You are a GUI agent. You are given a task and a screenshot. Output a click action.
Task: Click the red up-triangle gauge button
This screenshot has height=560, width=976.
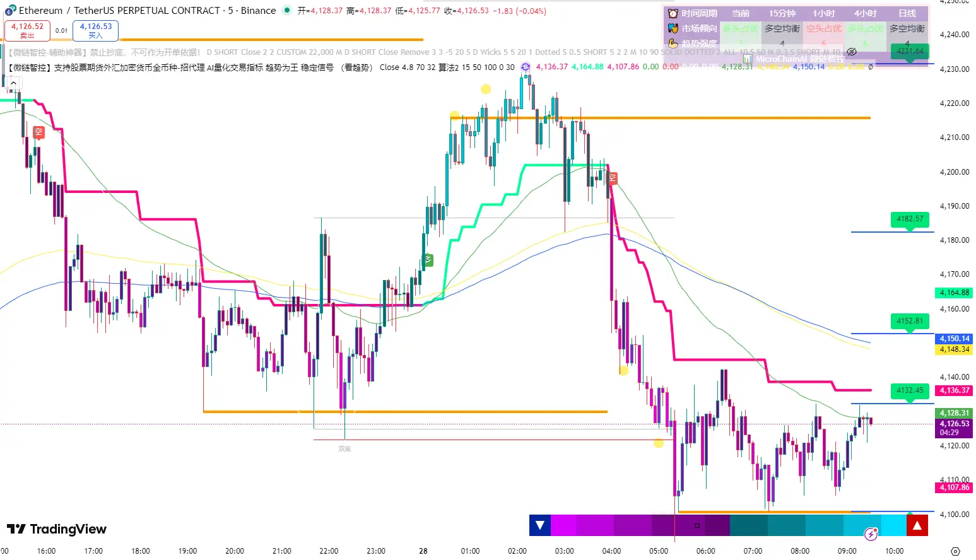[917, 525]
